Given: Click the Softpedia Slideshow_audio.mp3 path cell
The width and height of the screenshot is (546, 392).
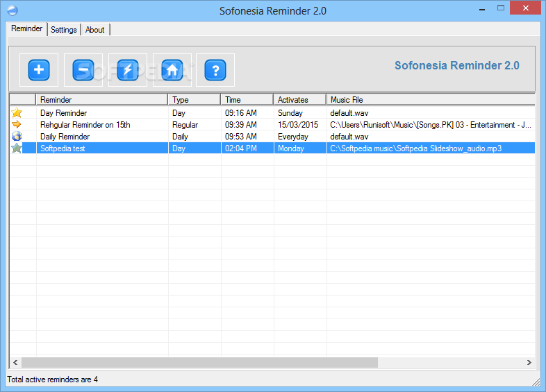Looking at the screenshot, I should pos(416,148).
